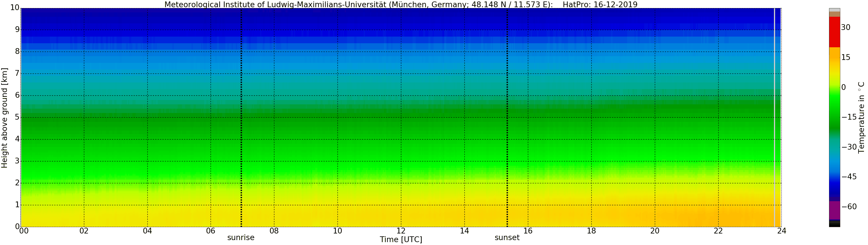Click the −45 tick label on the colorbar
868x245 pixels.
[849, 177]
